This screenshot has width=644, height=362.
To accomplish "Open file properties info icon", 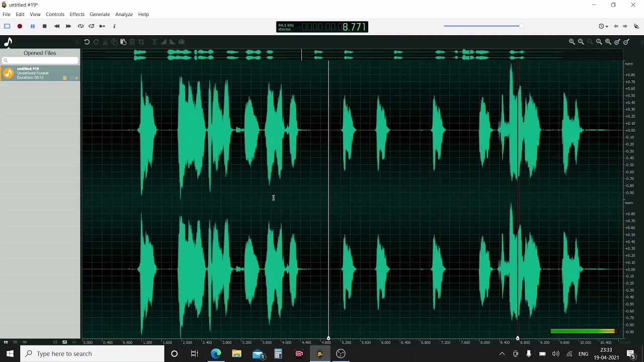I will pos(114,26).
